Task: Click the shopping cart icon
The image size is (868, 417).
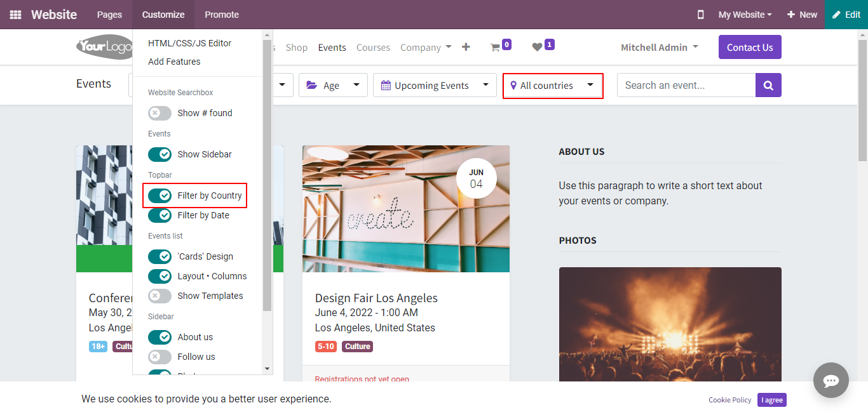Action: (x=495, y=48)
